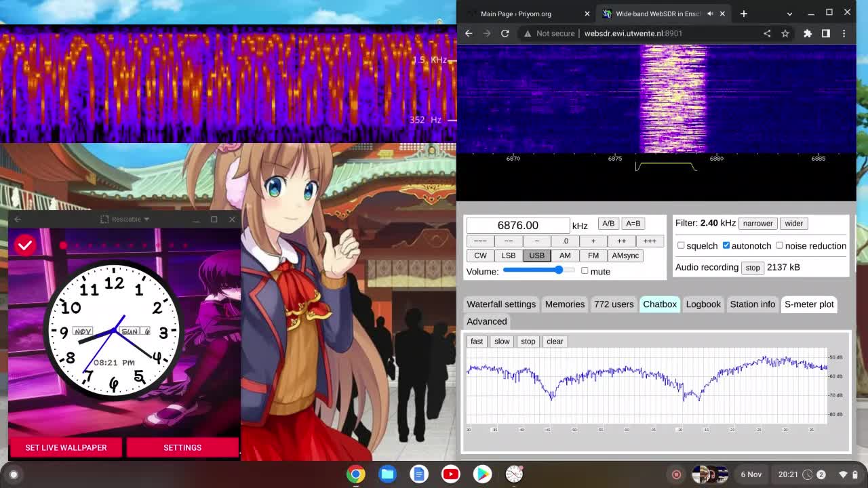
Task: Open Resizable dropdown in clock window
Action: point(124,219)
